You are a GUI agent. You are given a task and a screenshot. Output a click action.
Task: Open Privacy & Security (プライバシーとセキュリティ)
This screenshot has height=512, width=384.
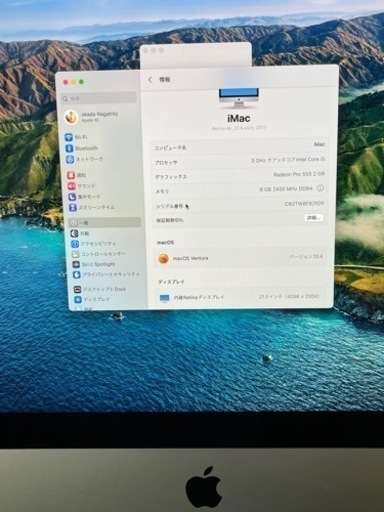coord(106,274)
